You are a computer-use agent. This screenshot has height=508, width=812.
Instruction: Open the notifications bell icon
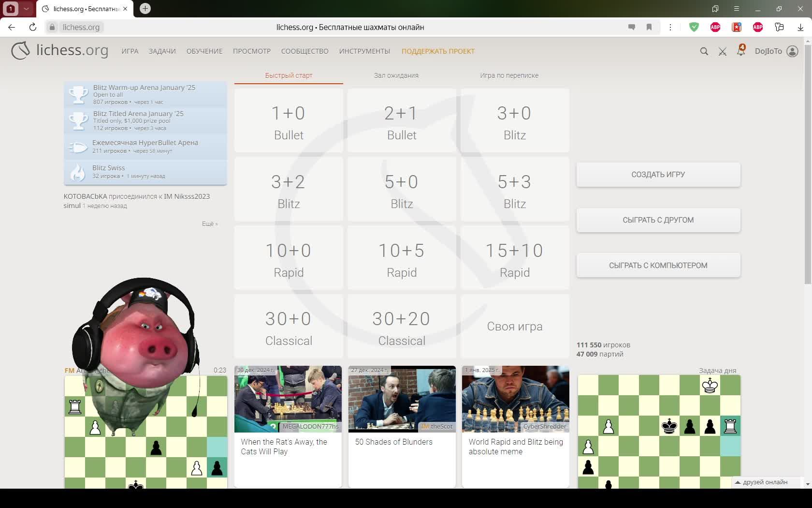(740, 51)
